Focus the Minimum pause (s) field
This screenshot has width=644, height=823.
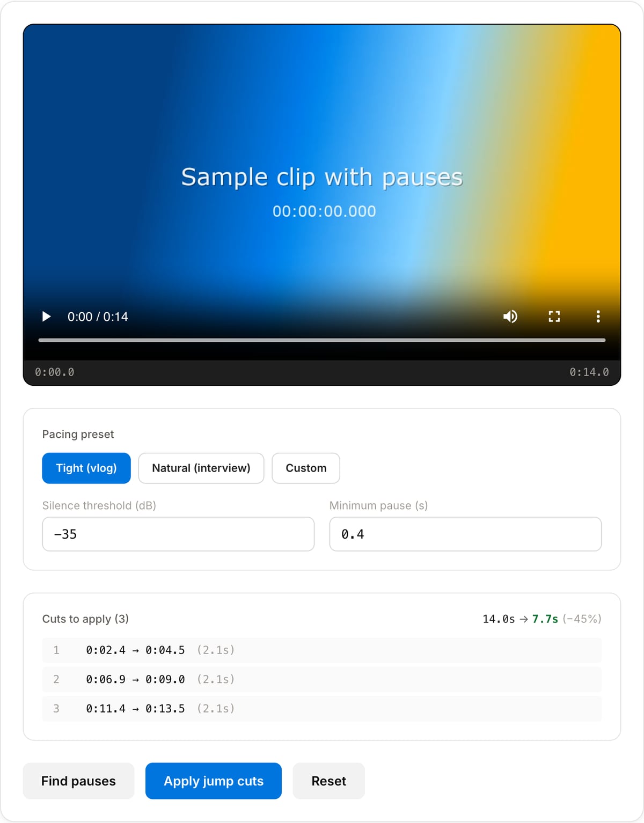465,534
